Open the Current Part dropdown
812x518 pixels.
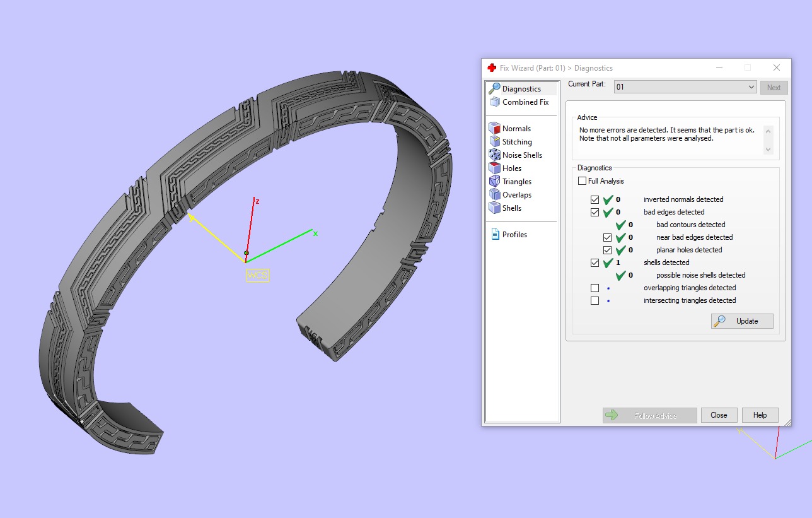[685, 87]
